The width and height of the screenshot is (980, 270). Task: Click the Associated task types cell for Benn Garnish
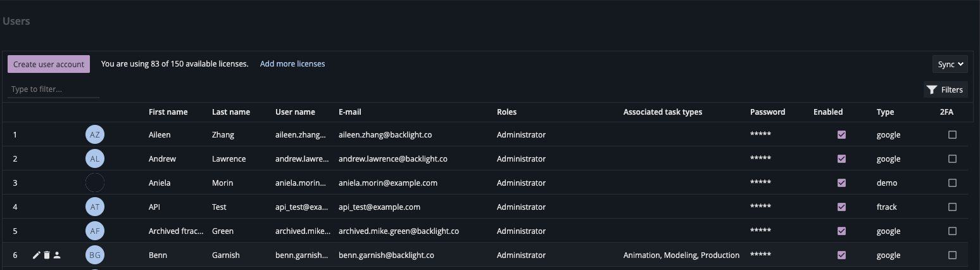point(681,255)
